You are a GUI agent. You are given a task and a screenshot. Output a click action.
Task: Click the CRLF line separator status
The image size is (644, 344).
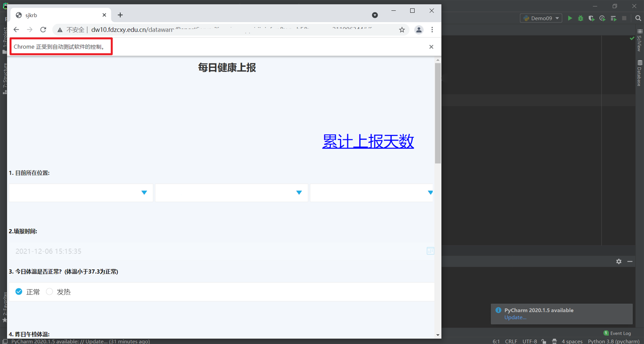pyautogui.click(x=511, y=341)
